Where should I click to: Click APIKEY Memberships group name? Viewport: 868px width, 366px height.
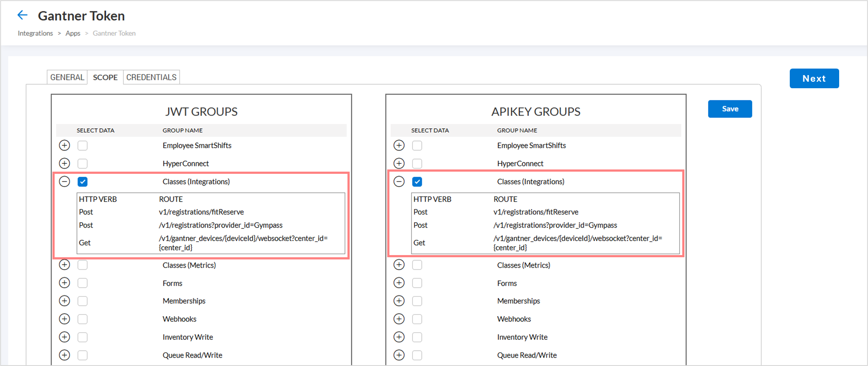click(518, 301)
